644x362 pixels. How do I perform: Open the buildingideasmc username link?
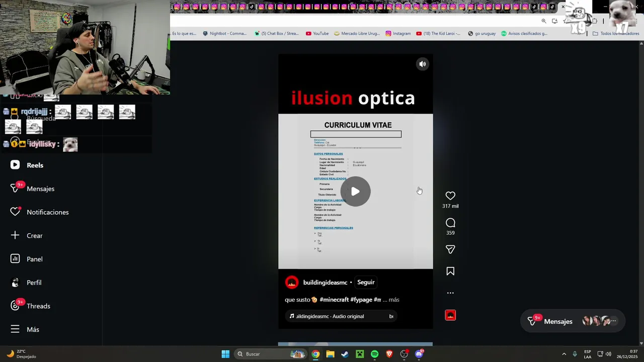[x=325, y=283]
